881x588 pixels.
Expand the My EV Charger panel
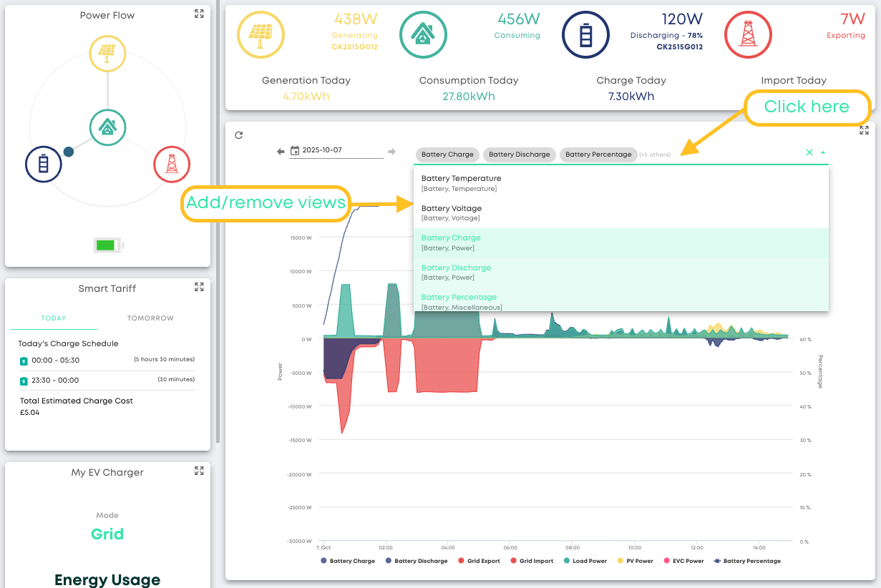pos(199,471)
